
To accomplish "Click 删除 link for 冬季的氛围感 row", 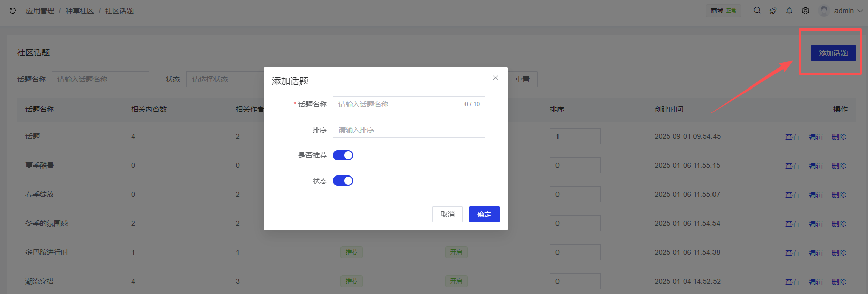I will [x=839, y=224].
